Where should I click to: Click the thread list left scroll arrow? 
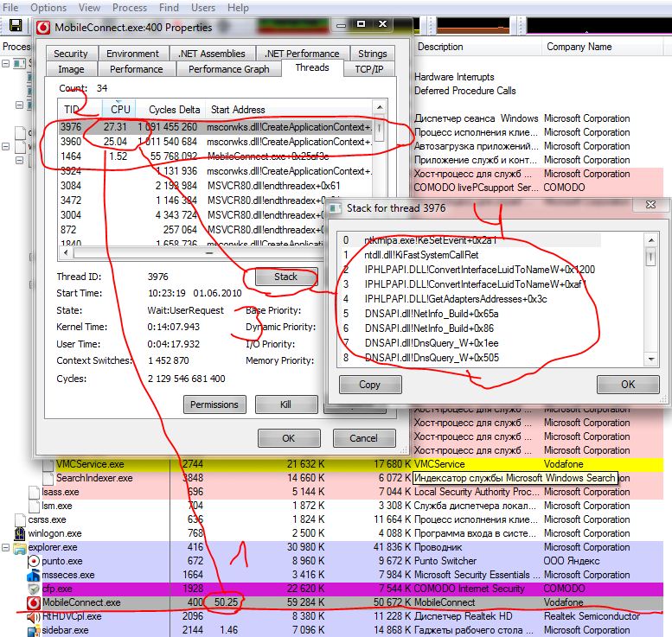pos(66,252)
